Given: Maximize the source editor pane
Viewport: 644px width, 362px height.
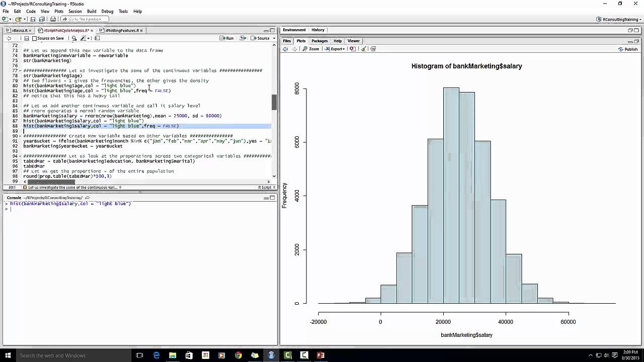Looking at the screenshot, I should pyautogui.click(x=272, y=31).
